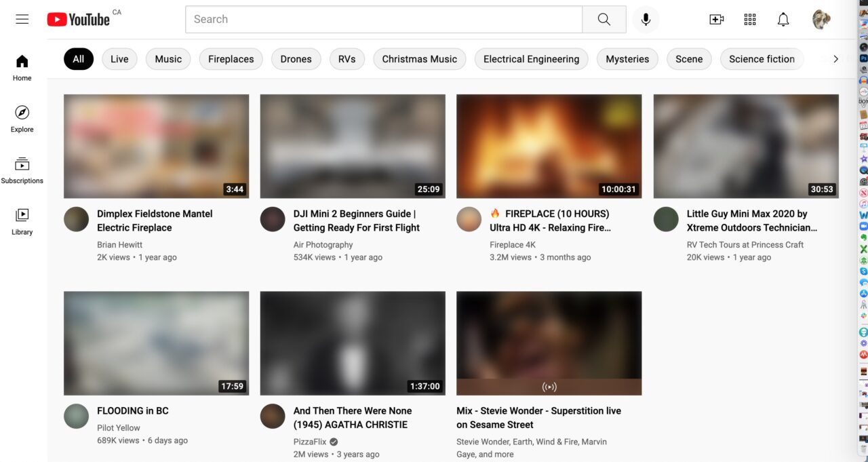Open the Stevie Wonder mix thumbnail
Screen dimensions: 868x462
tap(549, 343)
